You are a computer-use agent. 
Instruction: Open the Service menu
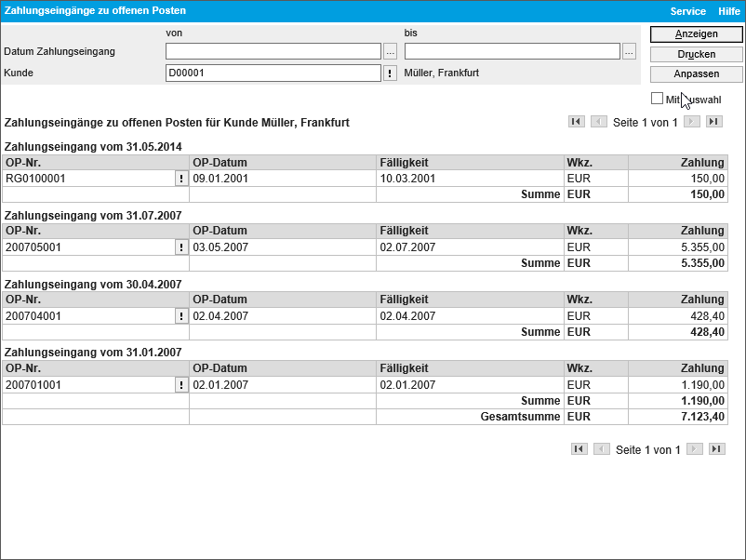click(688, 11)
